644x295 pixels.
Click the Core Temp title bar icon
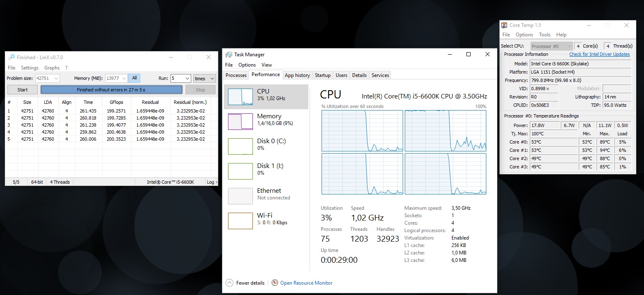coord(504,25)
